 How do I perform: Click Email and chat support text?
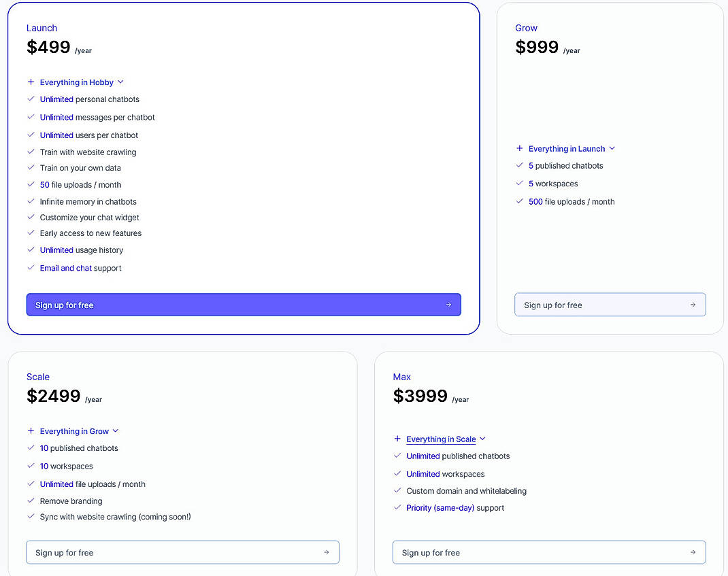[x=80, y=268]
